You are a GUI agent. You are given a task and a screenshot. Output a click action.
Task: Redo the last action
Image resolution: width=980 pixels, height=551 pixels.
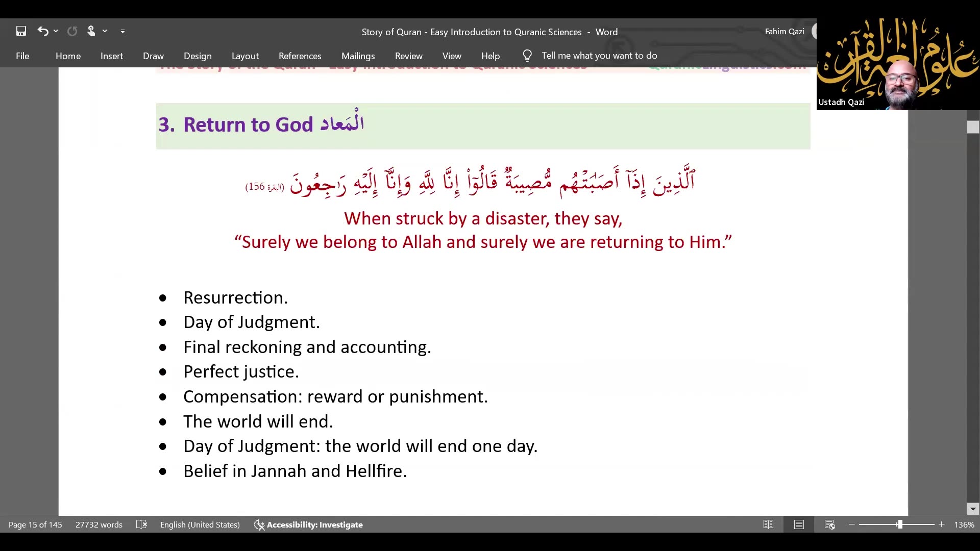pyautogui.click(x=72, y=31)
